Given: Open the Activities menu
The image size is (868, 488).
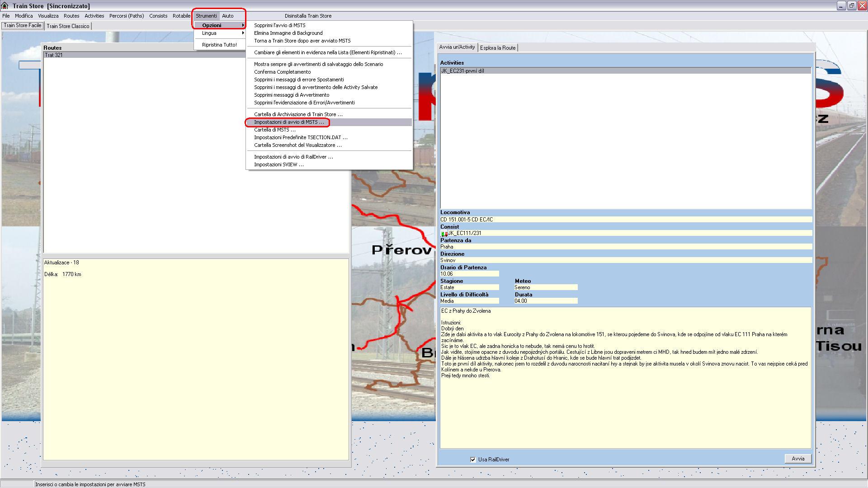Looking at the screenshot, I should click(94, 16).
